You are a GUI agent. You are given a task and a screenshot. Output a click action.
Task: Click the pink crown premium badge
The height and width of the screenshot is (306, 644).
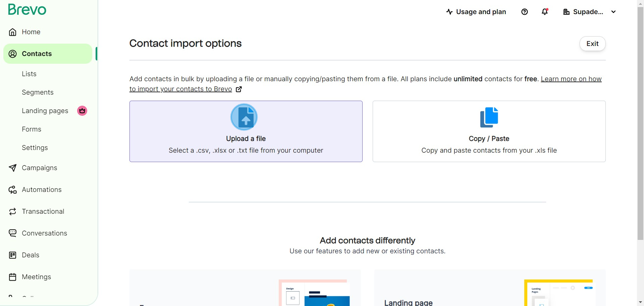(x=82, y=111)
